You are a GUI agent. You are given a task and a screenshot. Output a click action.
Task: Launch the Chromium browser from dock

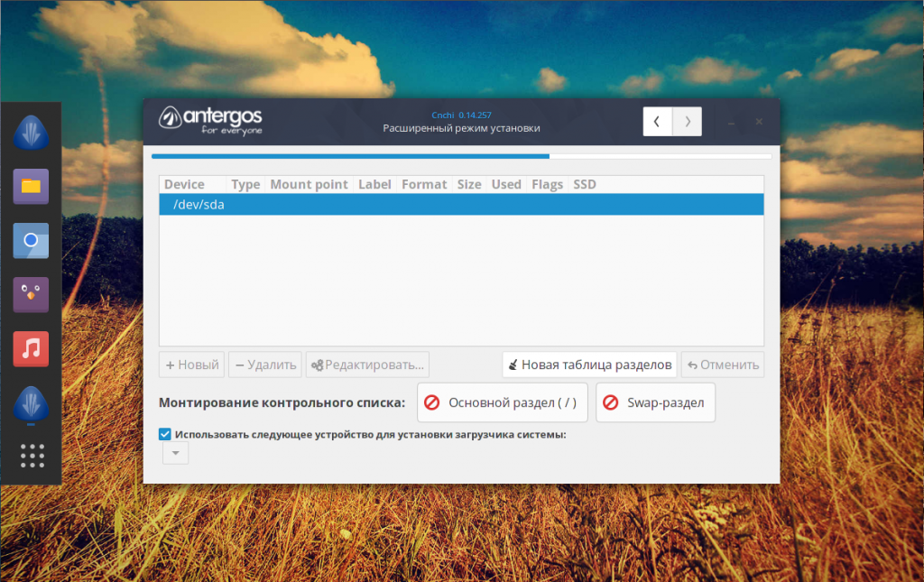pos(31,240)
